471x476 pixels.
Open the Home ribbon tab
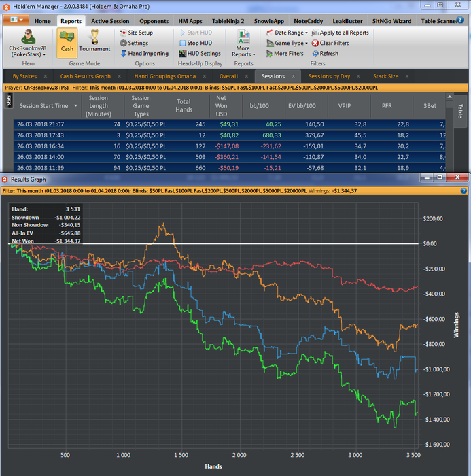(x=43, y=21)
